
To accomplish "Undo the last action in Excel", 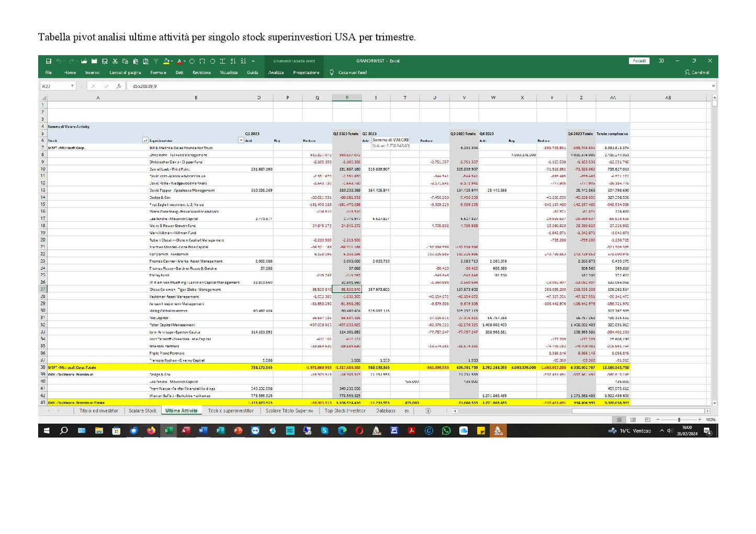I will click(59, 61).
